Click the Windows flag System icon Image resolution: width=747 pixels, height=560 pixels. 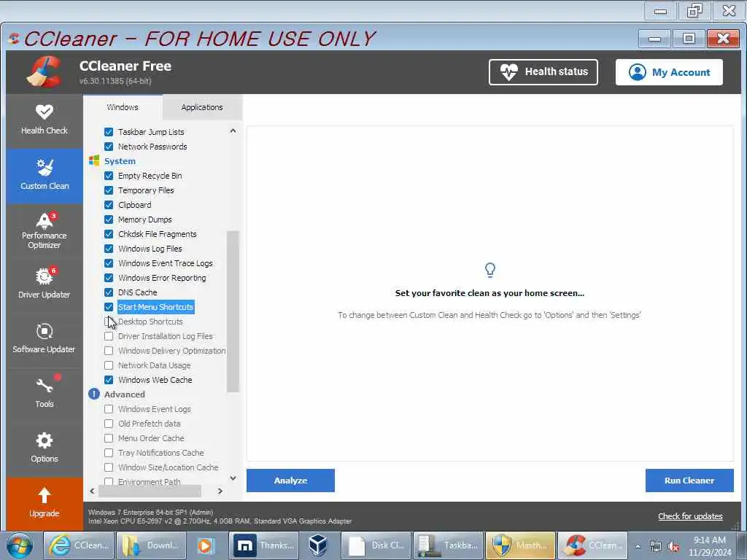[x=94, y=161]
